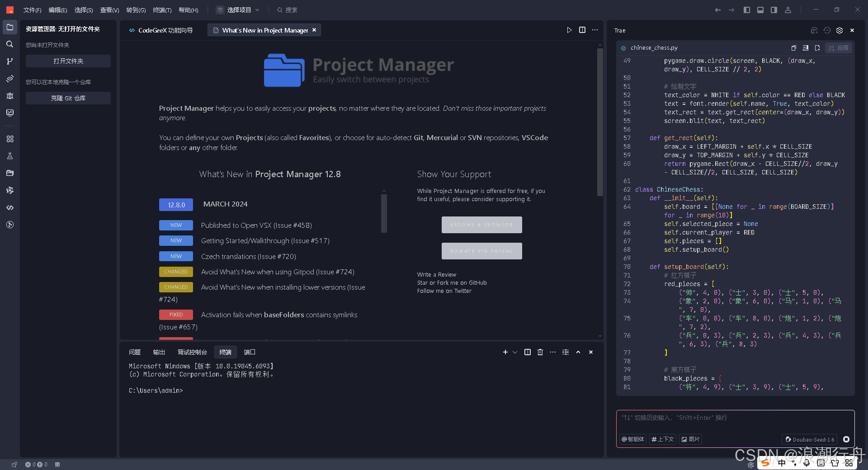
Task: Open the 编辑(E) menu
Action: point(58,10)
